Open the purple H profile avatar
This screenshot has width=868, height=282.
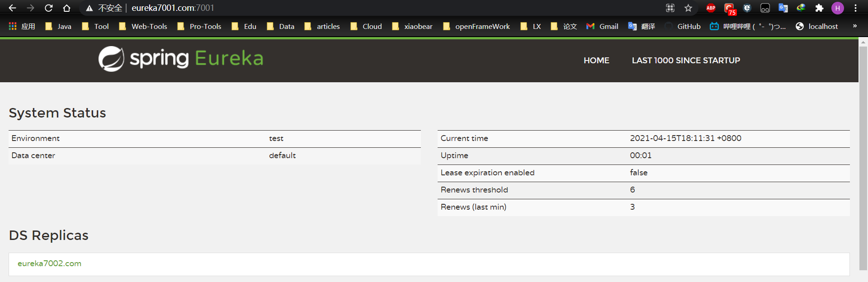click(x=837, y=8)
